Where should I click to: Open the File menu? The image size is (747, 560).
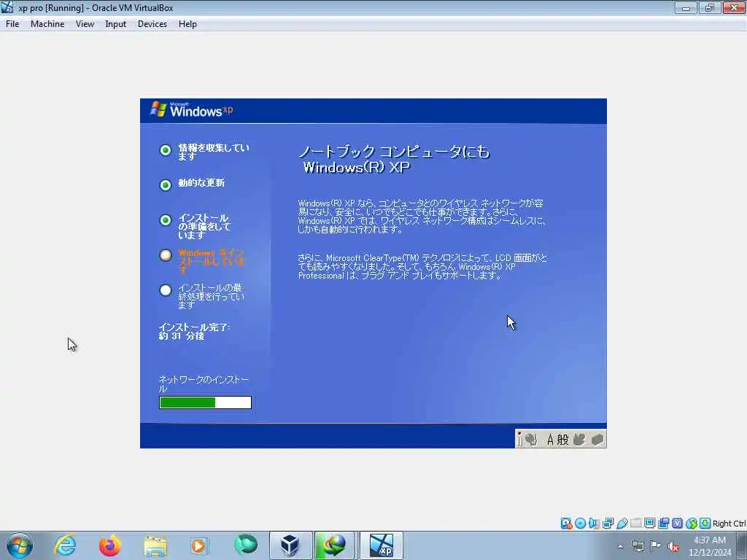tap(12, 24)
